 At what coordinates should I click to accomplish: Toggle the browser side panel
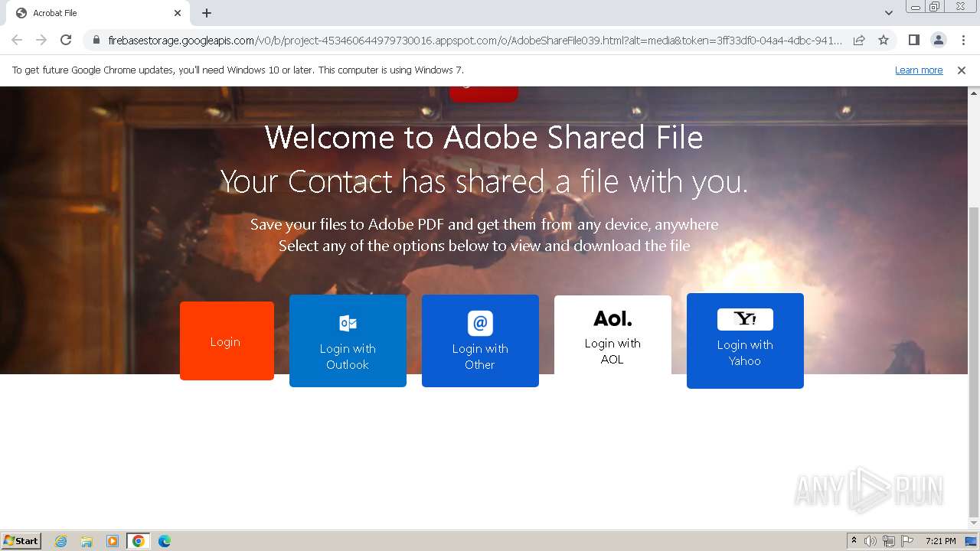(x=913, y=40)
